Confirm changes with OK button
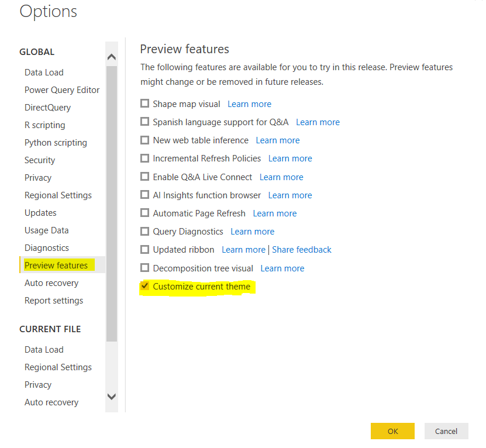 392,431
